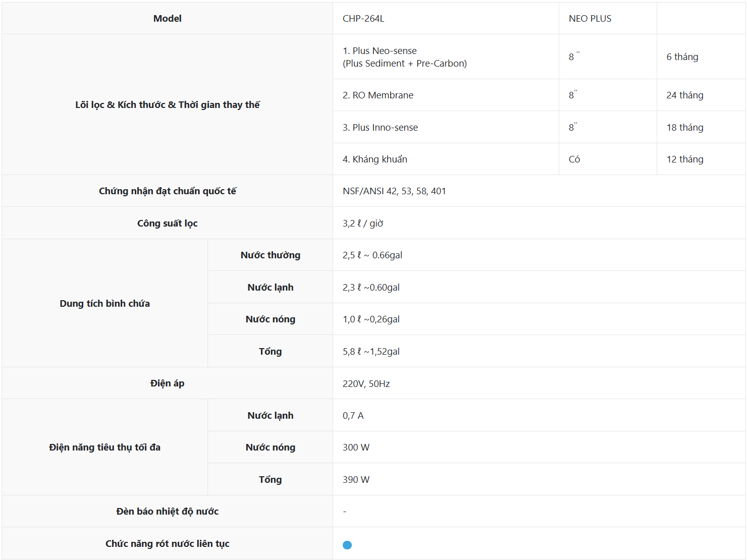
Task: Click the Nước thường row label
Action: tap(270, 255)
